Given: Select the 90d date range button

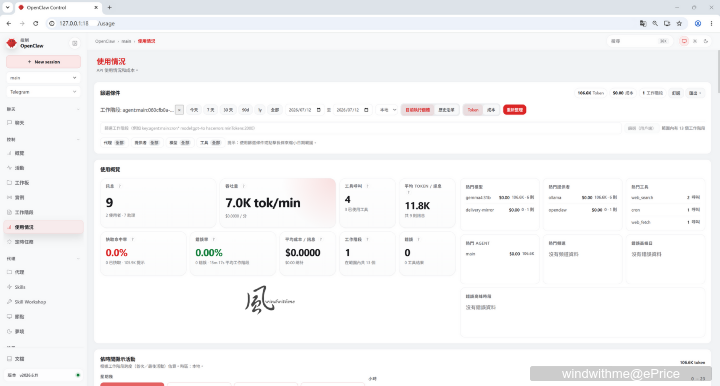Looking at the screenshot, I should point(246,110).
